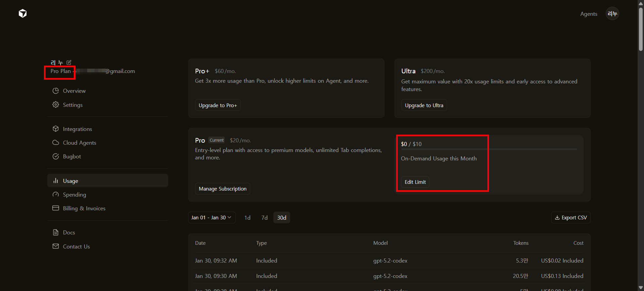Screen dimensions: 644x291
Task: Open the user avatar menu
Action: [612, 14]
